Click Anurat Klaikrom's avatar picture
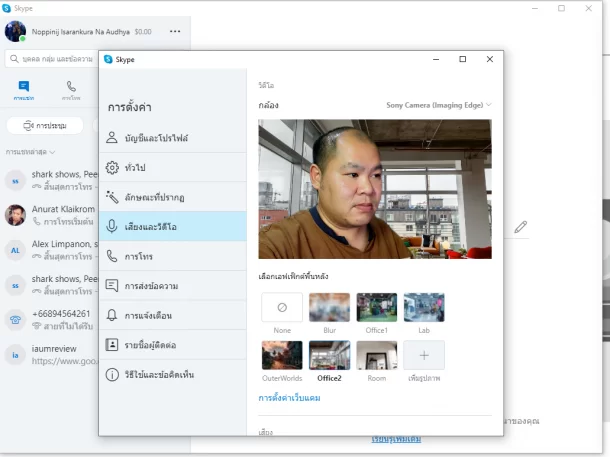This screenshot has width=610, height=457. coord(15,215)
